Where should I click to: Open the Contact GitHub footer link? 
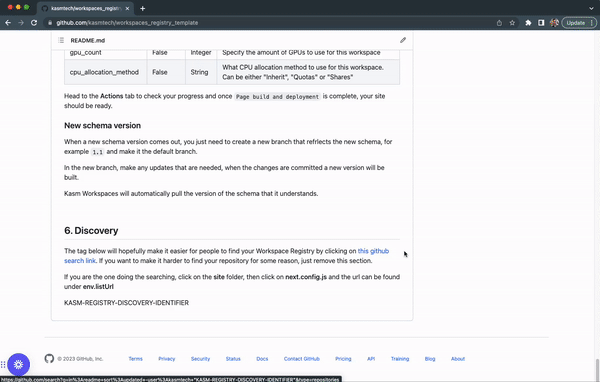point(302,359)
